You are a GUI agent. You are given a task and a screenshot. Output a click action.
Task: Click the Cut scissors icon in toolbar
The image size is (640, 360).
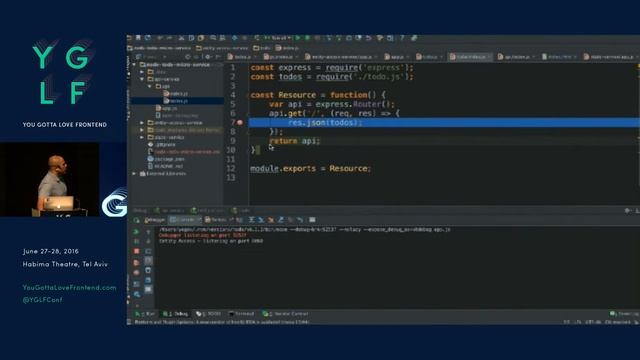181,38
